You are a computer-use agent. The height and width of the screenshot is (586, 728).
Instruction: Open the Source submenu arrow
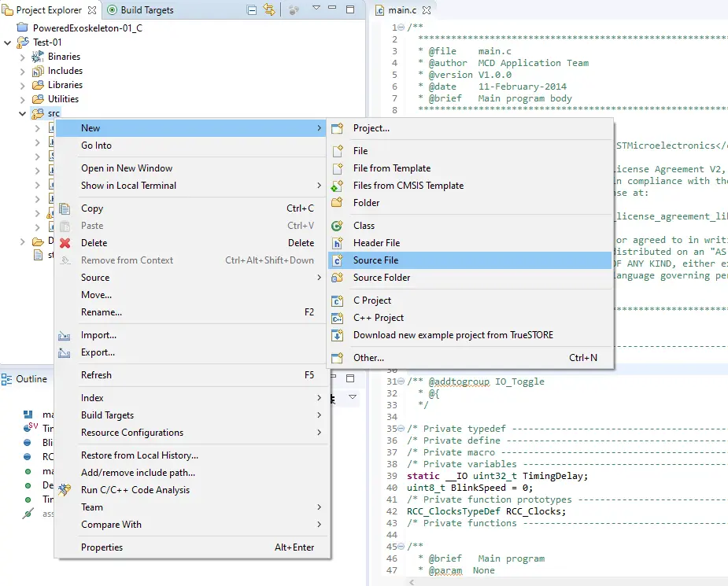point(319,278)
